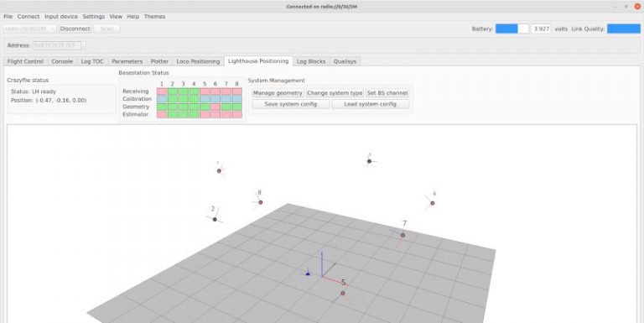Click basestation 4 marker in 3D view
This screenshot has height=323, width=644.
[x=432, y=203]
